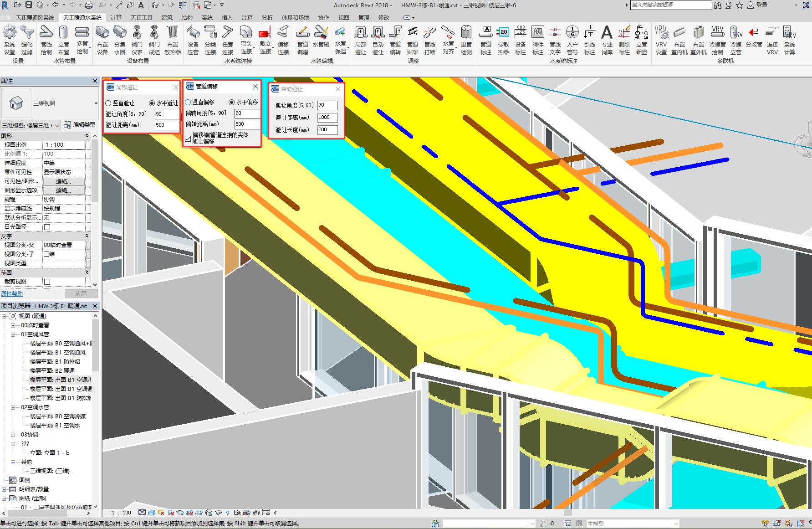Open the VRV设置 tool

tap(661, 33)
